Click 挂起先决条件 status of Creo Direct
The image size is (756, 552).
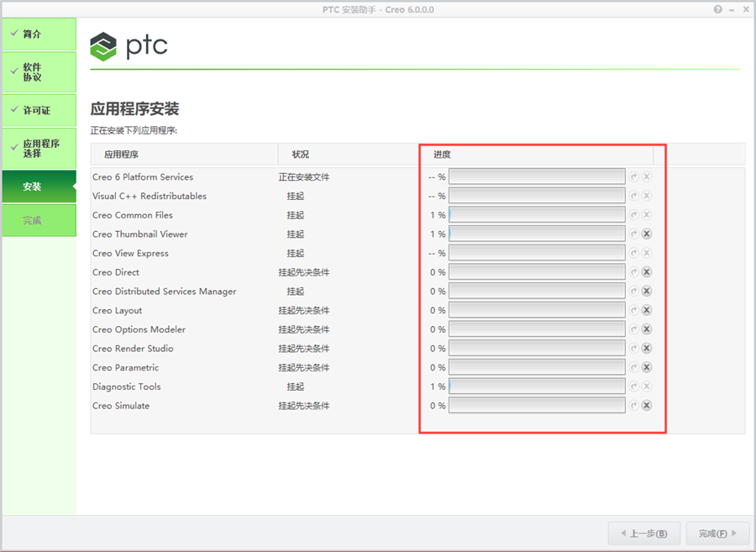coord(304,272)
